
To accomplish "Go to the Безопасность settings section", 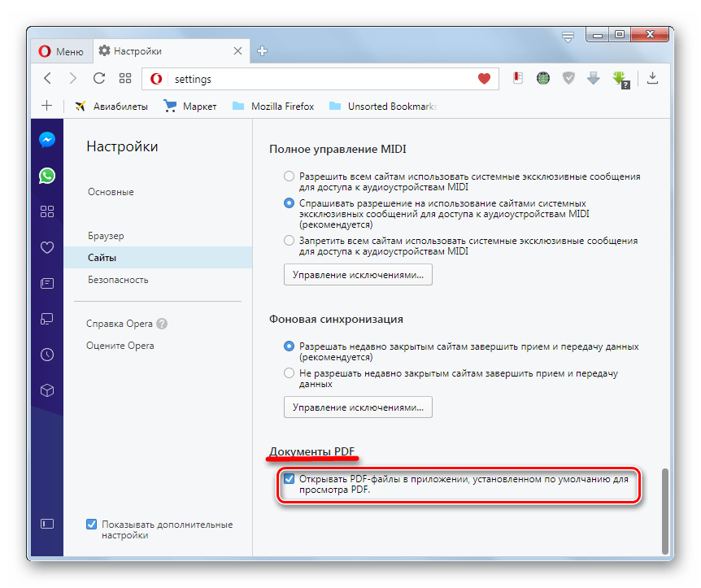I will [118, 280].
